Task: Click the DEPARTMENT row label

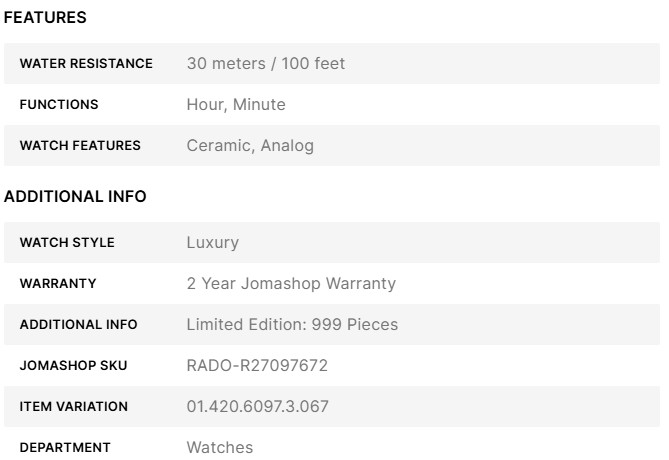Action: (x=65, y=448)
